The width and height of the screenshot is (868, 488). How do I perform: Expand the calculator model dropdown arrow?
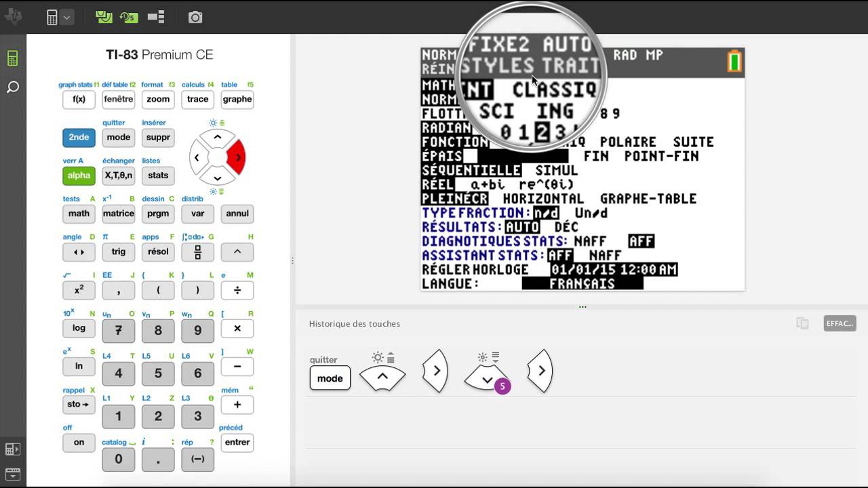66,18
